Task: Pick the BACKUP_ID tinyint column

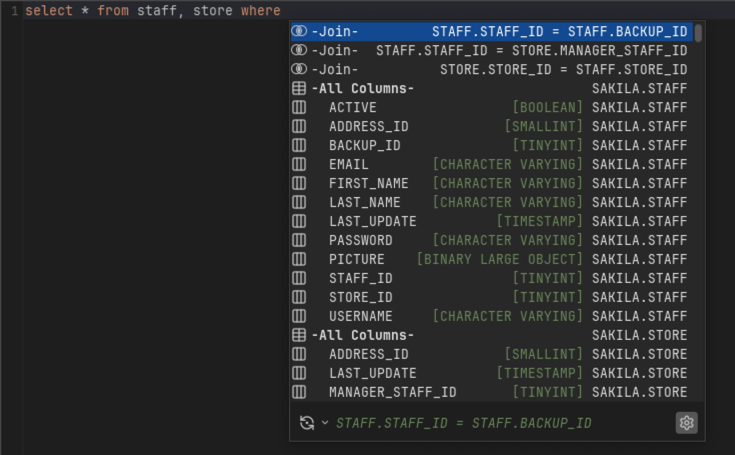Action: (x=364, y=145)
